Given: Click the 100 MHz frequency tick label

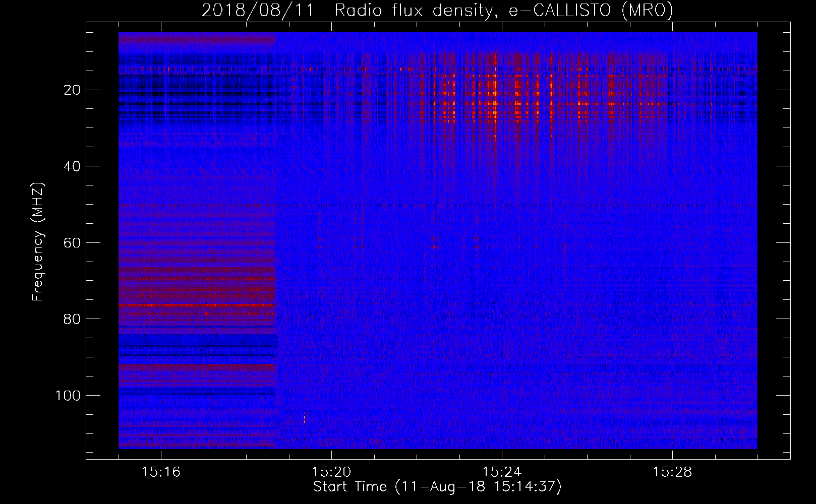Looking at the screenshot, I should (x=68, y=396).
